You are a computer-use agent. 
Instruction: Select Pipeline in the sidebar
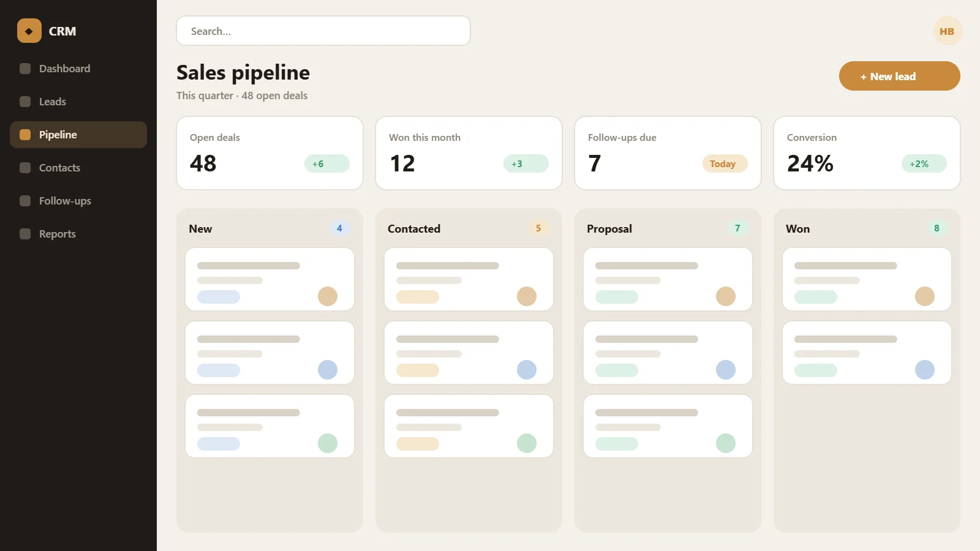78,135
